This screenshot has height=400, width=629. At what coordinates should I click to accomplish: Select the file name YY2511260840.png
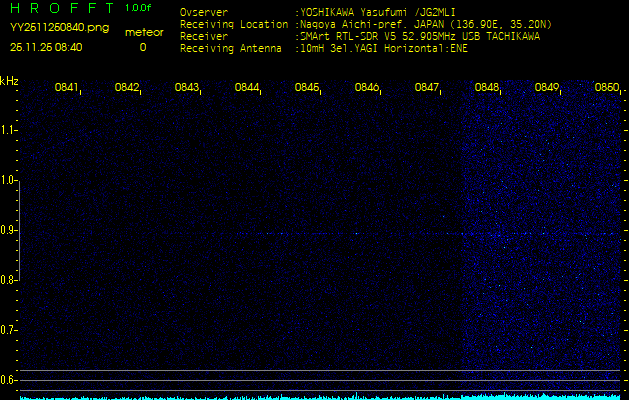(59, 28)
